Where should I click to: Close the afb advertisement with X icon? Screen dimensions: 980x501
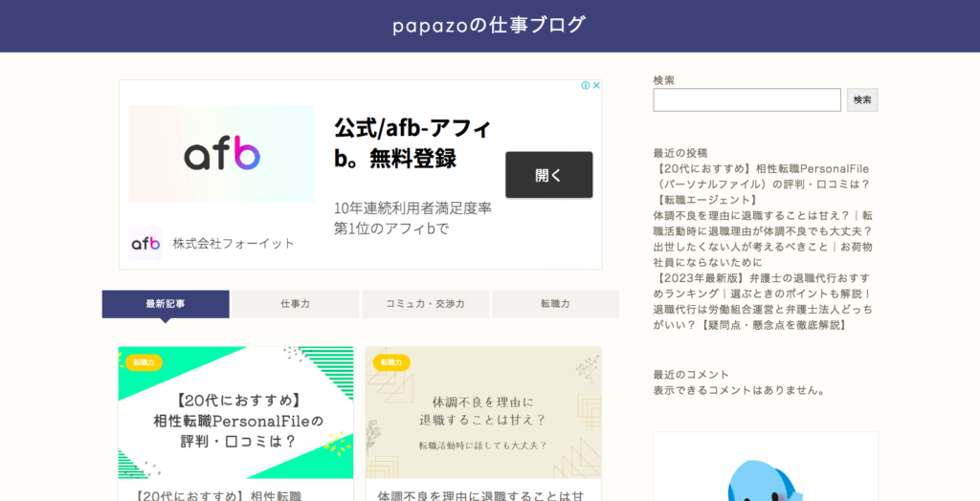(x=596, y=85)
